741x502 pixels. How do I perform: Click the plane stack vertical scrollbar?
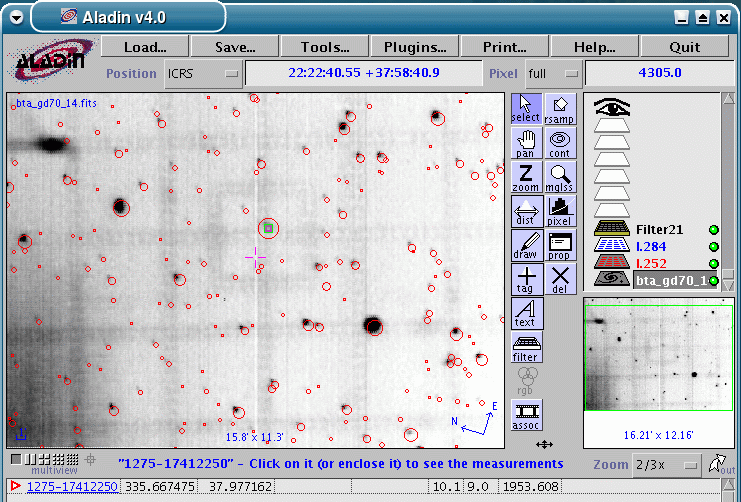(727, 180)
